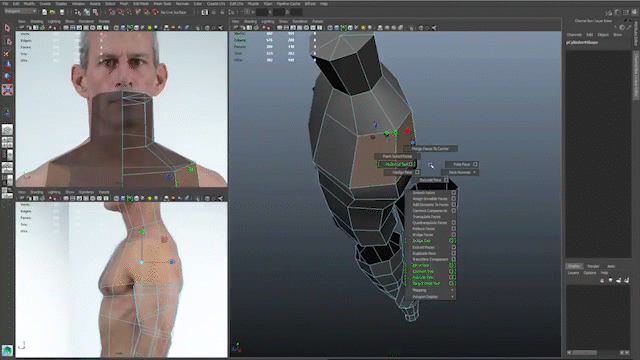Screen dimensions: 640x360
Task: Activate the Scale tool in the toolbox
Action: coord(7,89)
